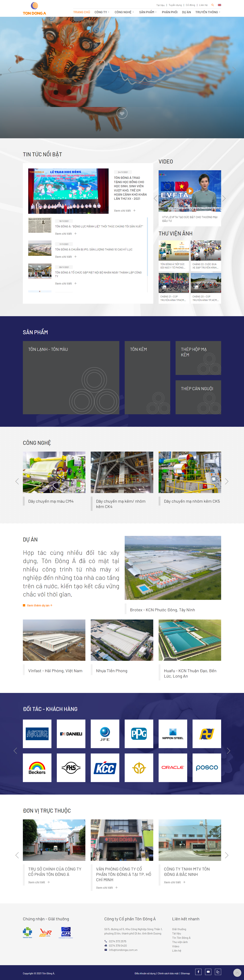Click Xem chi tiết under TRỤ SỞ CHÍNH

[39, 882]
